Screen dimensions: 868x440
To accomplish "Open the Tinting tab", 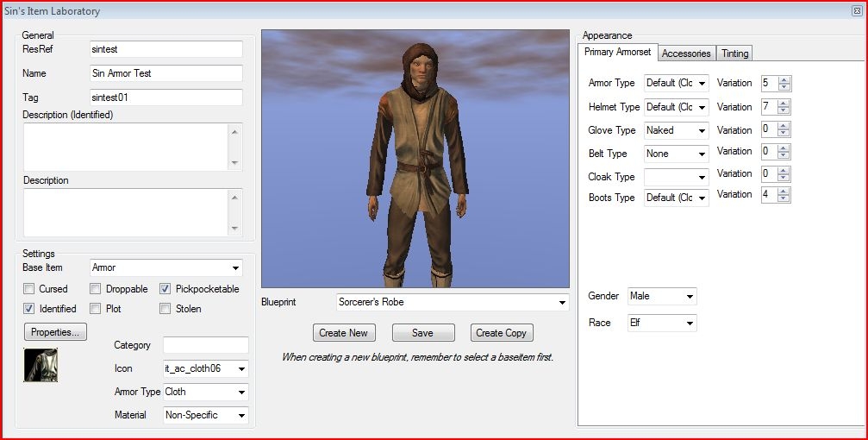I will 734,53.
